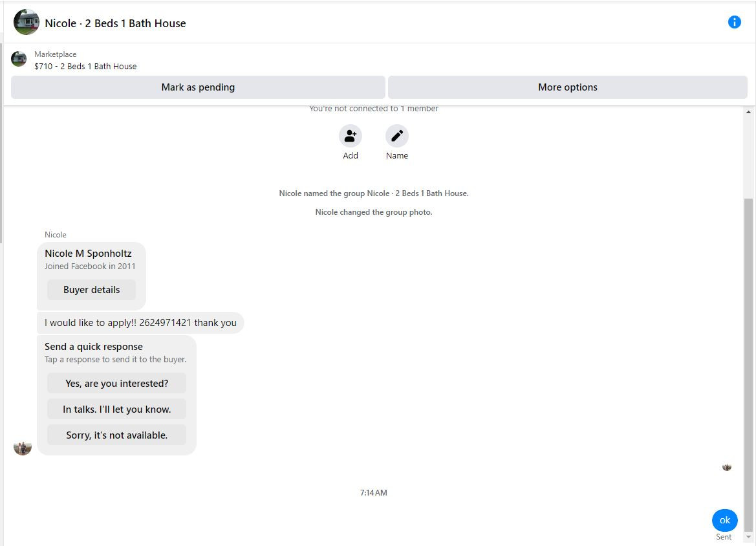Open More options for the listing
756x546 pixels.
coord(567,87)
